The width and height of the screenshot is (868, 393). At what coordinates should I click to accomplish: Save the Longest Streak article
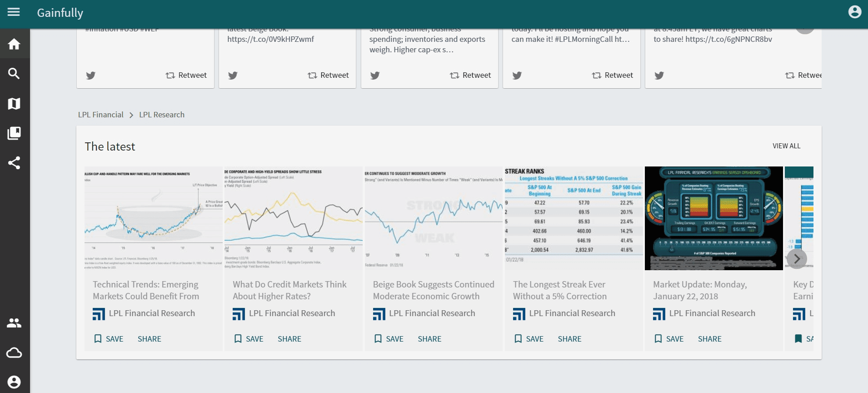529,339
